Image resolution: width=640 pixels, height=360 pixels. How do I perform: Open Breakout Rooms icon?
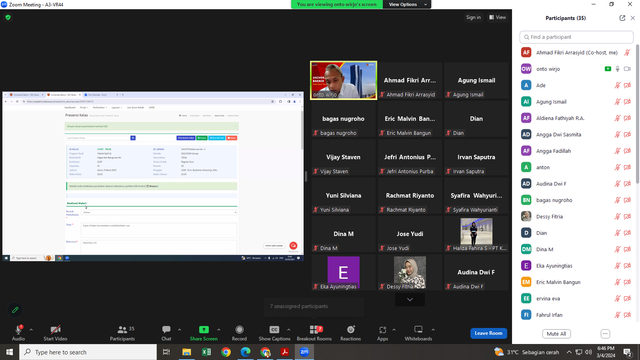coord(314,329)
